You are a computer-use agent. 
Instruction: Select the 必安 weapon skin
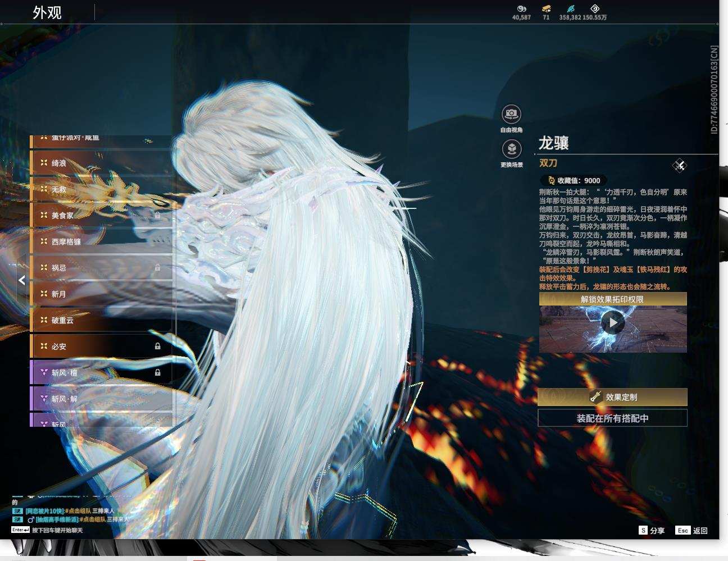click(101, 346)
